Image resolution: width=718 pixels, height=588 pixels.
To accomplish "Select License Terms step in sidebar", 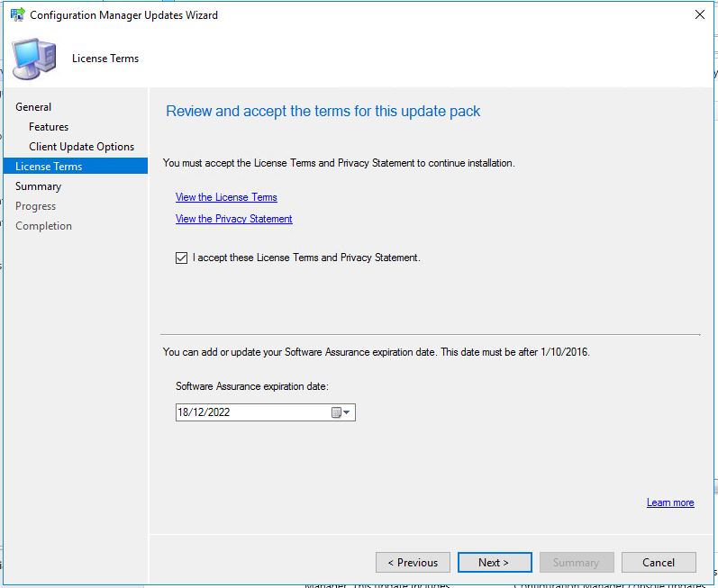I will [x=76, y=166].
